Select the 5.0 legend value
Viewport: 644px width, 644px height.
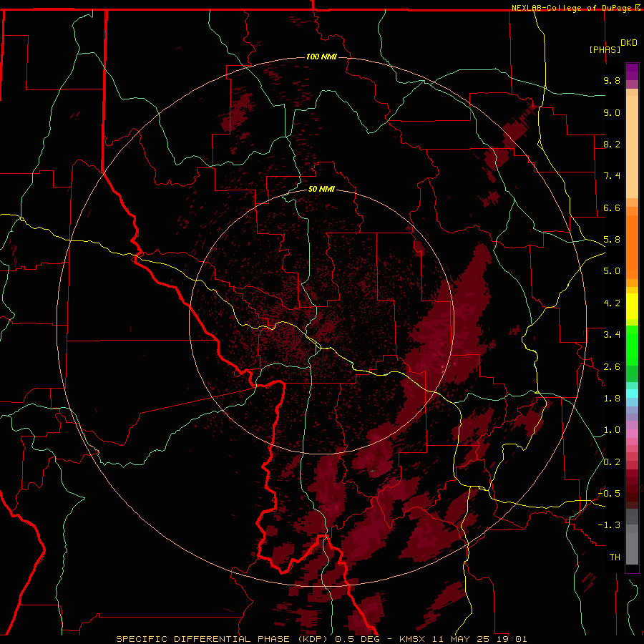(x=612, y=271)
